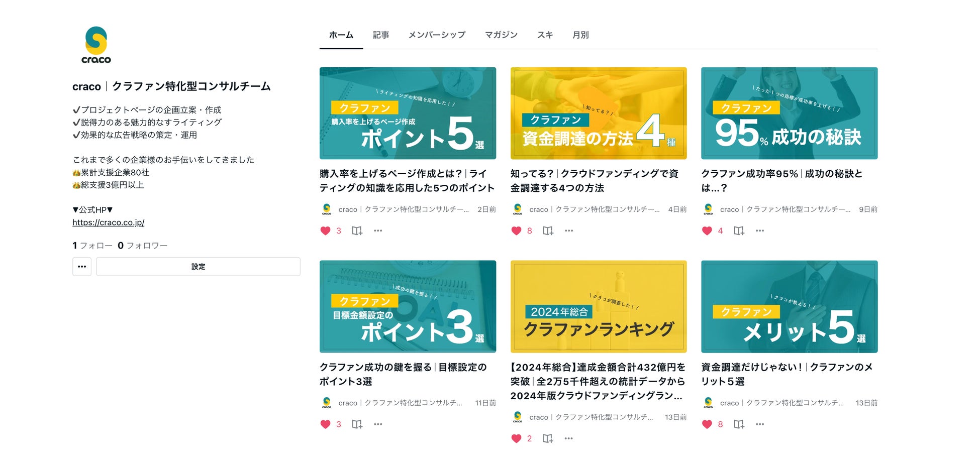Click author avatar under 2024年総合 ranking article
Image resolution: width=980 pixels, height=466 pixels.
tap(518, 417)
